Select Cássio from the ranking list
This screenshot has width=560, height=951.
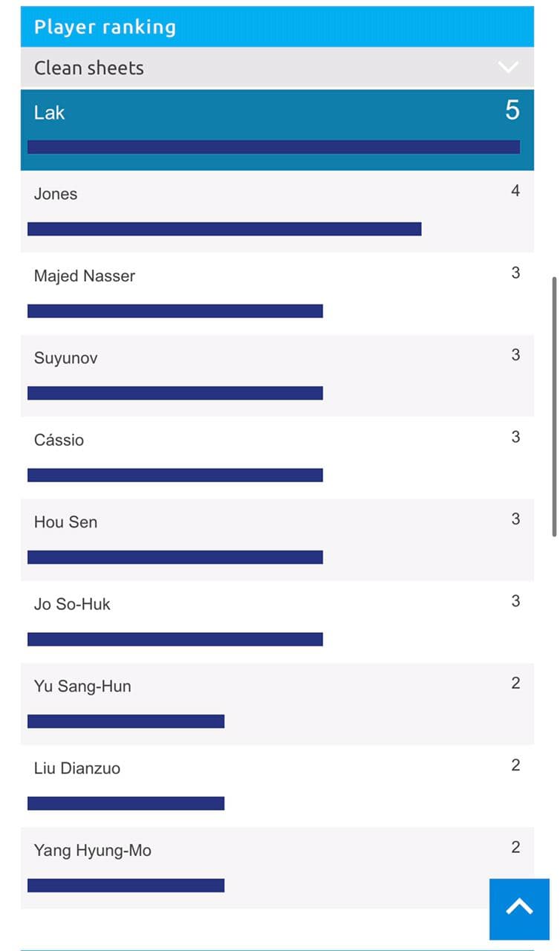coord(59,441)
